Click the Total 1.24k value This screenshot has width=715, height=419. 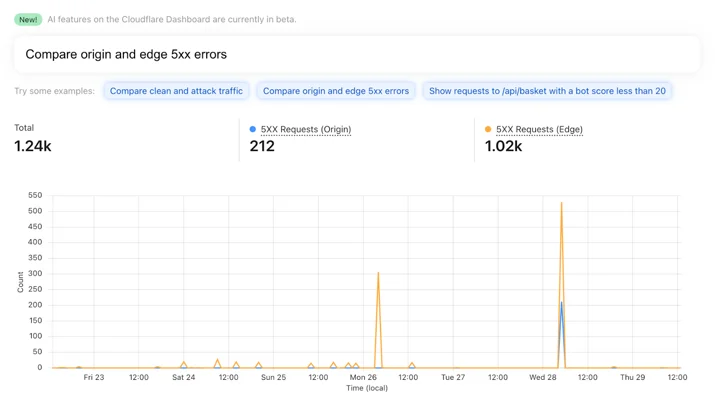[x=33, y=146]
